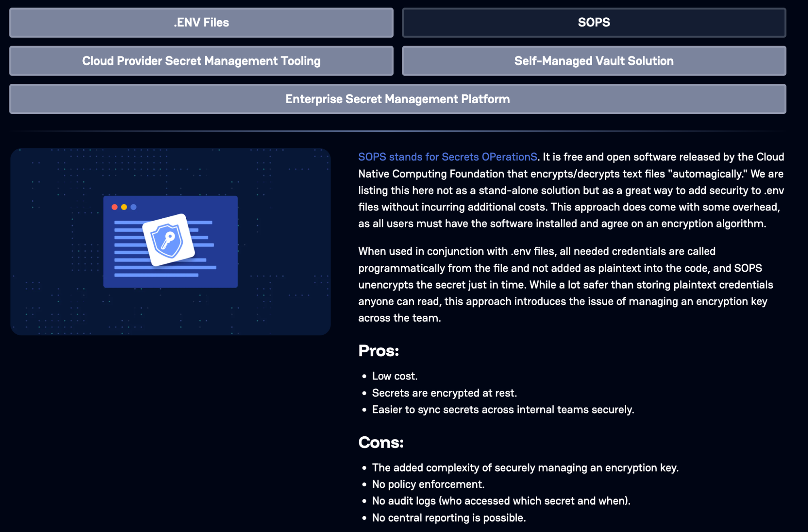Switch to the .ENV Files tab
Image resolution: width=808 pixels, height=532 pixels.
point(201,23)
